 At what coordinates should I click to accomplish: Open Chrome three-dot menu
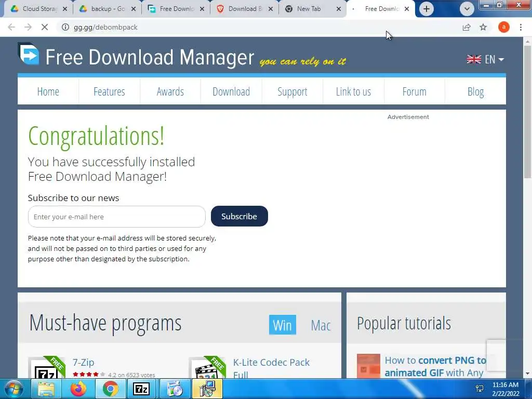point(521,27)
